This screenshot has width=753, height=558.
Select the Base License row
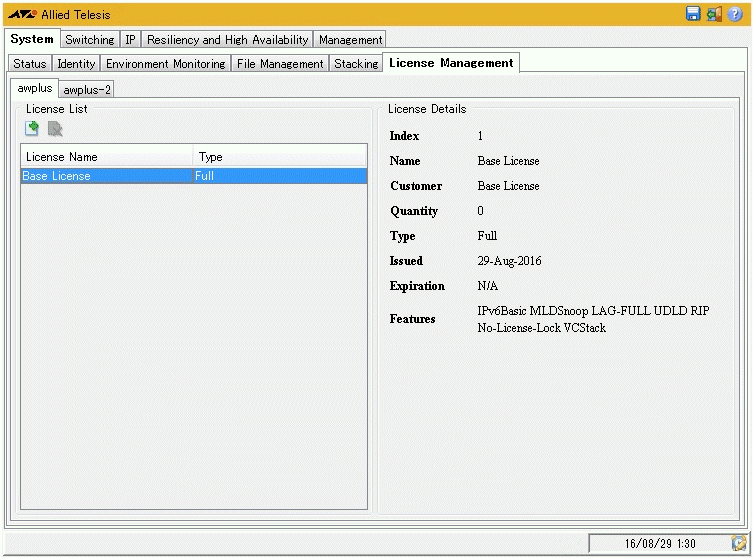click(x=106, y=176)
